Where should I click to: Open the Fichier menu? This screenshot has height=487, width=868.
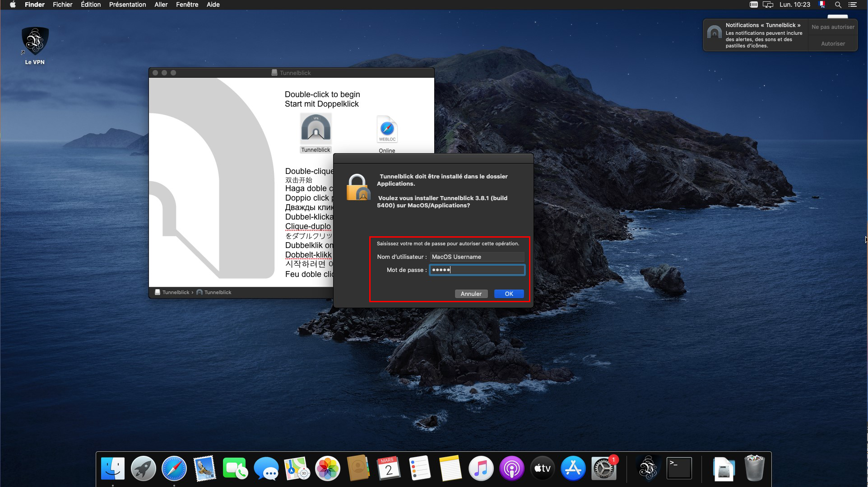tap(63, 5)
